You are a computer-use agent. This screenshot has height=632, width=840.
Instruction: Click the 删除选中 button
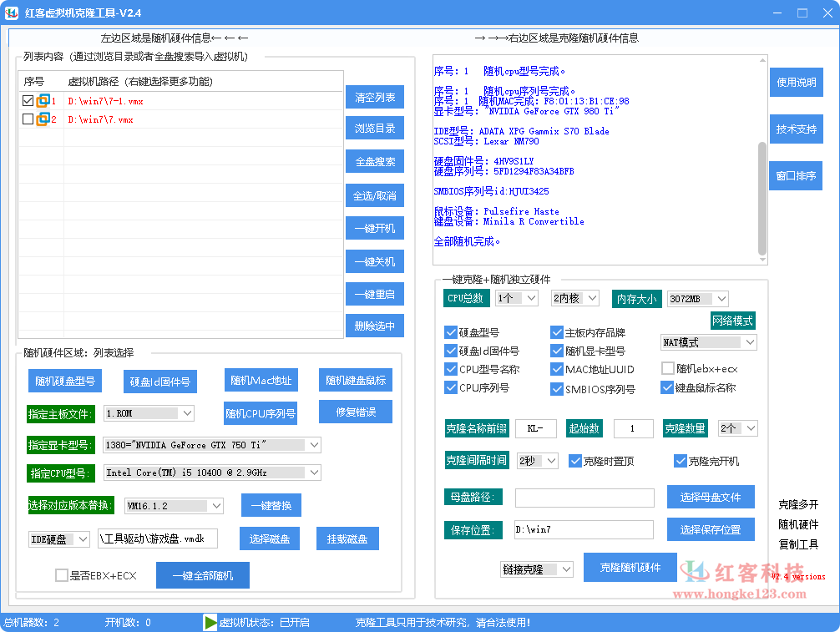[375, 326]
